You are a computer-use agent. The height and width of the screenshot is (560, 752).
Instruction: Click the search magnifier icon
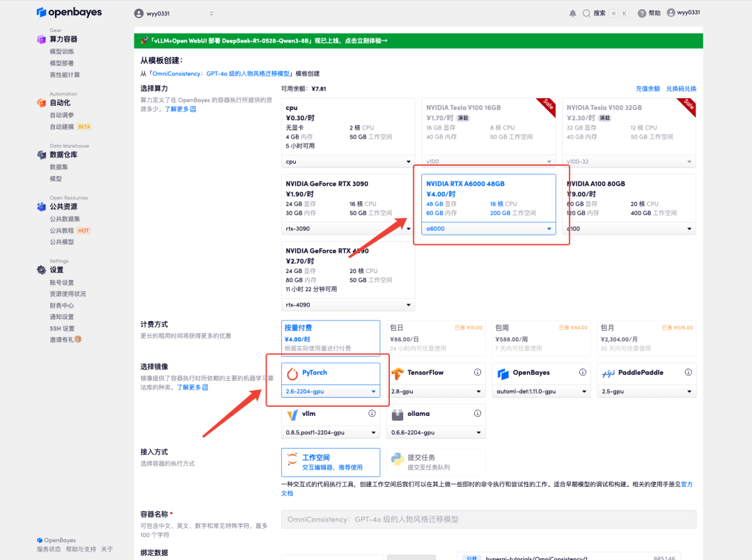(586, 13)
